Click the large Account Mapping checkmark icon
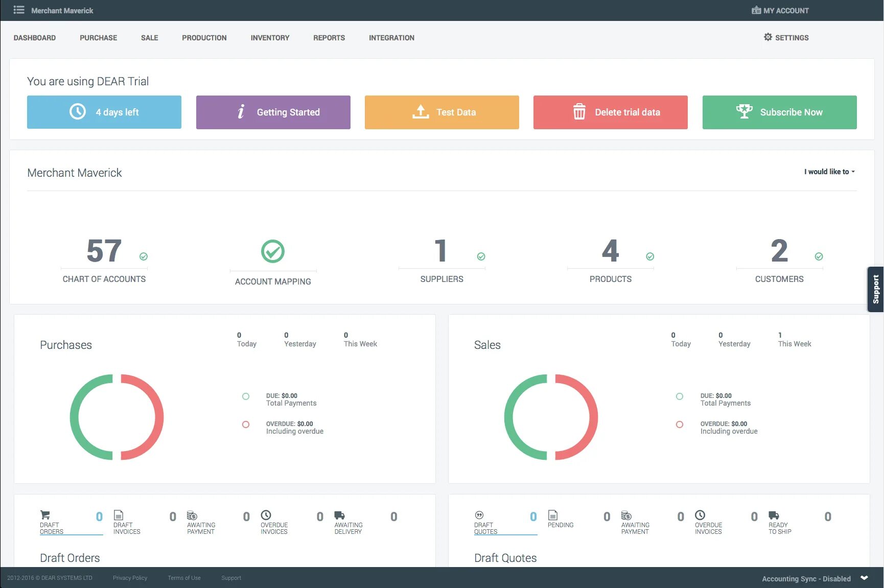This screenshot has width=884, height=588. click(273, 251)
